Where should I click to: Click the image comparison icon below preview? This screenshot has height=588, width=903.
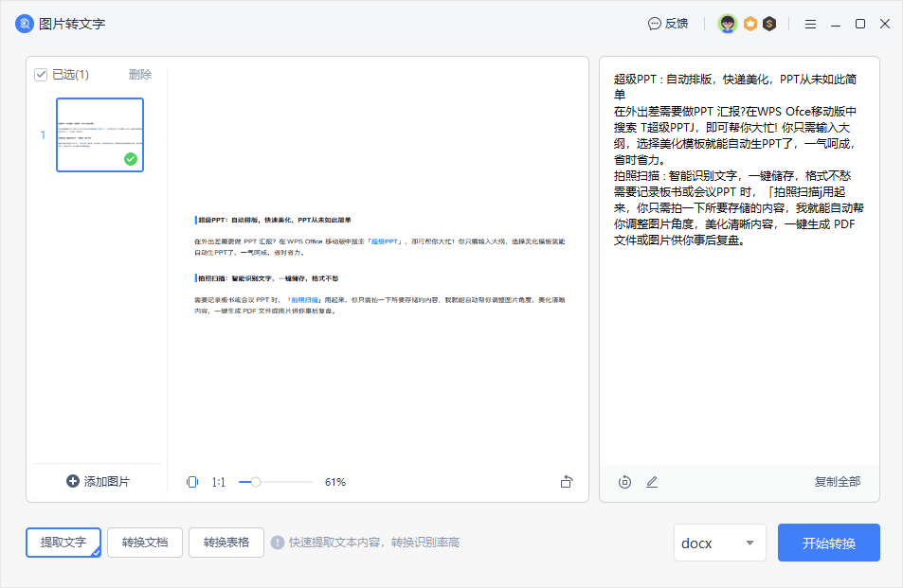click(192, 482)
